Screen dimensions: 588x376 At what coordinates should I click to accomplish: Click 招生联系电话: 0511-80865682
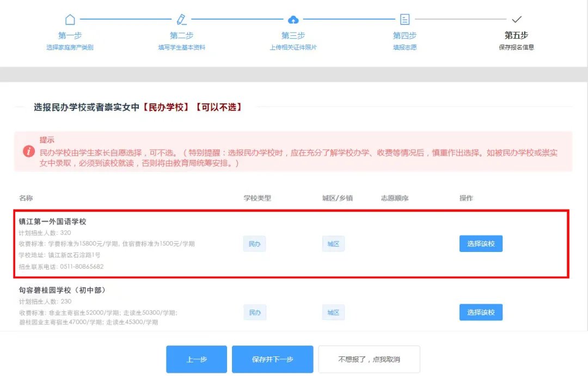click(61, 267)
